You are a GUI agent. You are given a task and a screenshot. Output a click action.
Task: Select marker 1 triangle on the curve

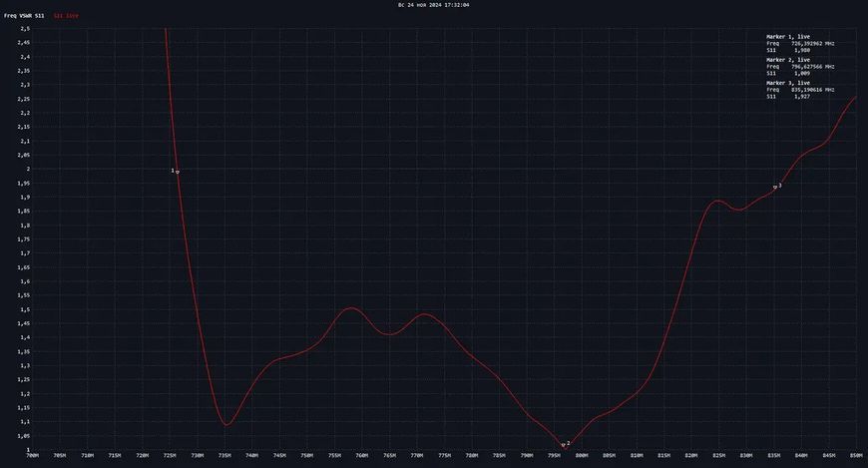point(178,172)
